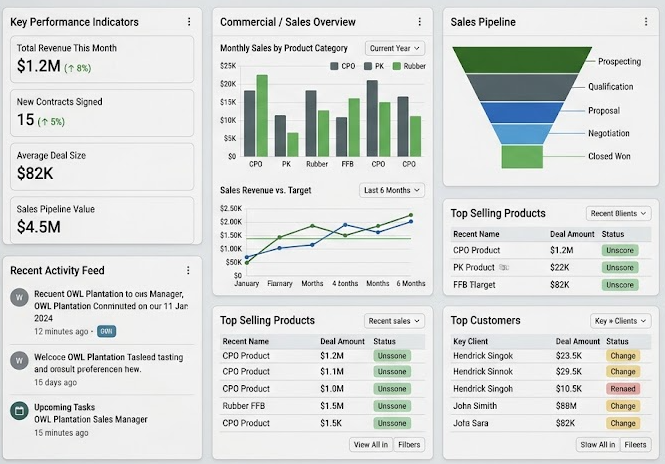665x464 pixels.
Task: Click the $22K deal amount
Action: pyautogui.click(x=559, y=268)
